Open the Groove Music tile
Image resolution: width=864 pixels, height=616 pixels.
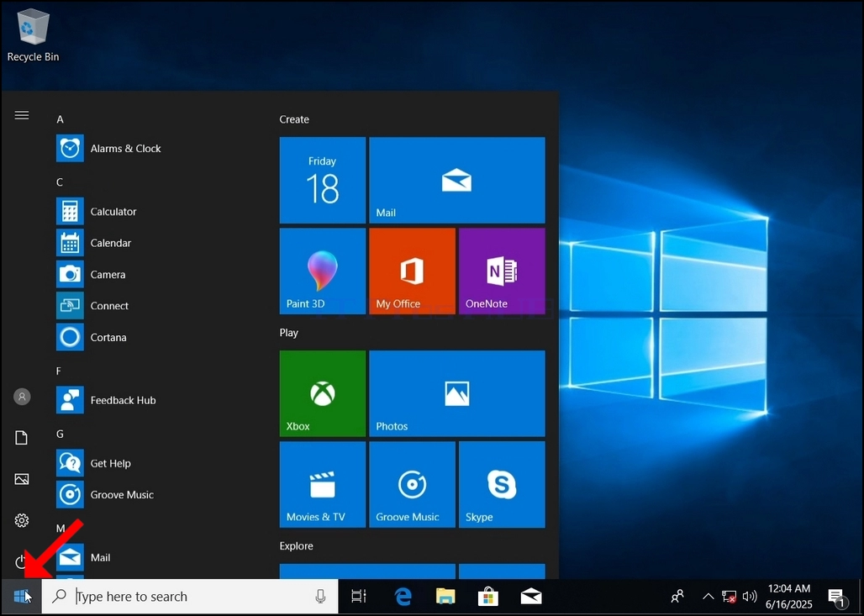point(412,484)
